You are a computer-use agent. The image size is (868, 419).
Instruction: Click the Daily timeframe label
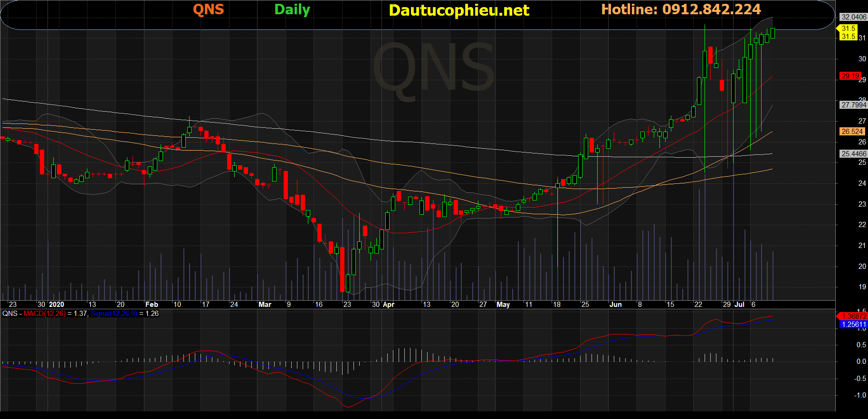292,10
